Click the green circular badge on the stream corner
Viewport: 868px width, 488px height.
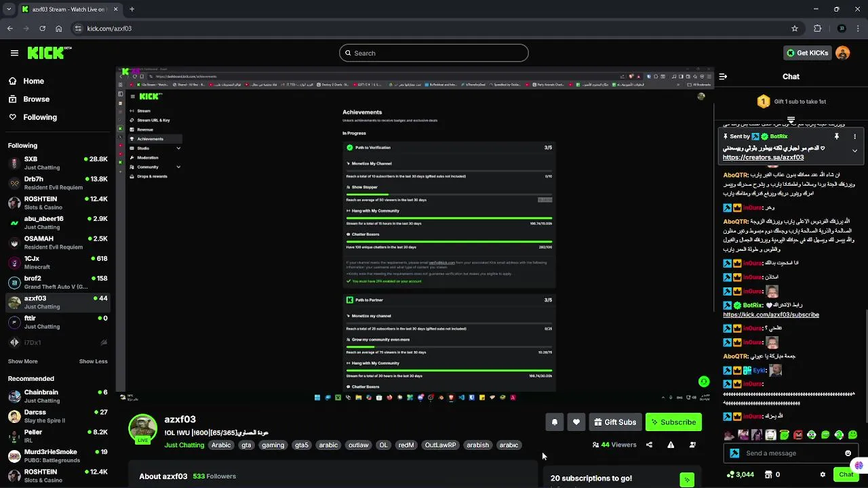point(704,382)
